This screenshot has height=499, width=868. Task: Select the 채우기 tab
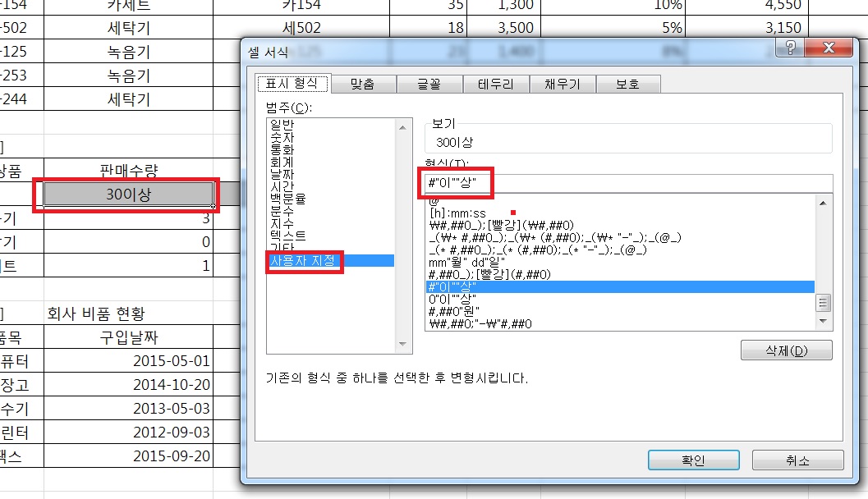(x=562, y=84)
